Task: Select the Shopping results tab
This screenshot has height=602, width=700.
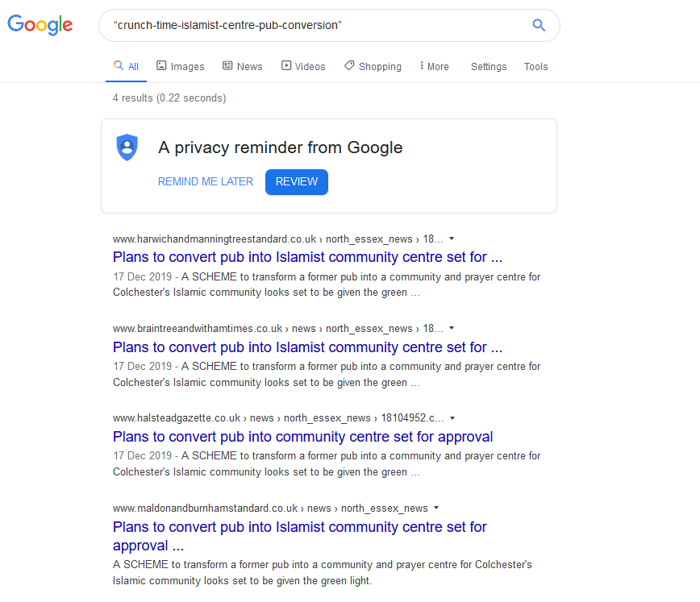Action: pyautogui.click(x=373, y=66)
